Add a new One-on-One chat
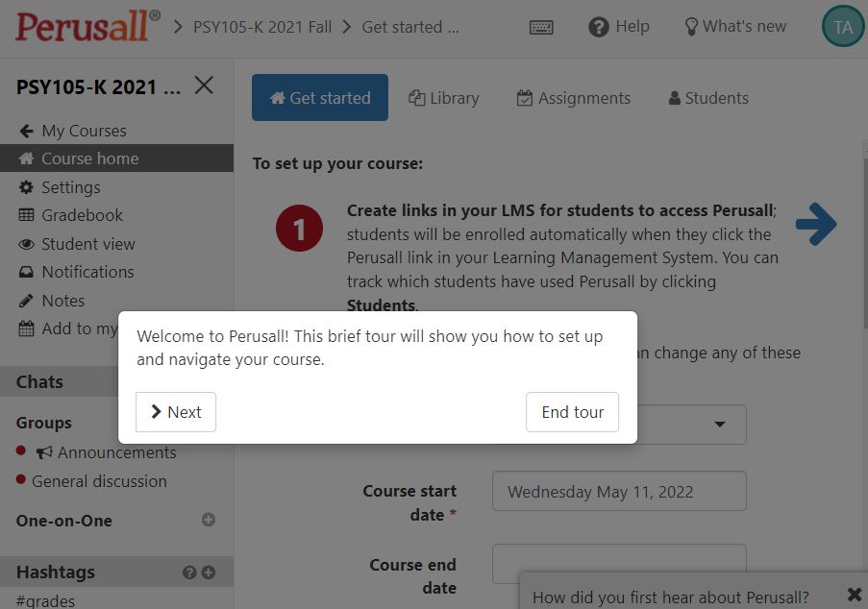This screenshot has height=609, width=868. pos(209,520)
